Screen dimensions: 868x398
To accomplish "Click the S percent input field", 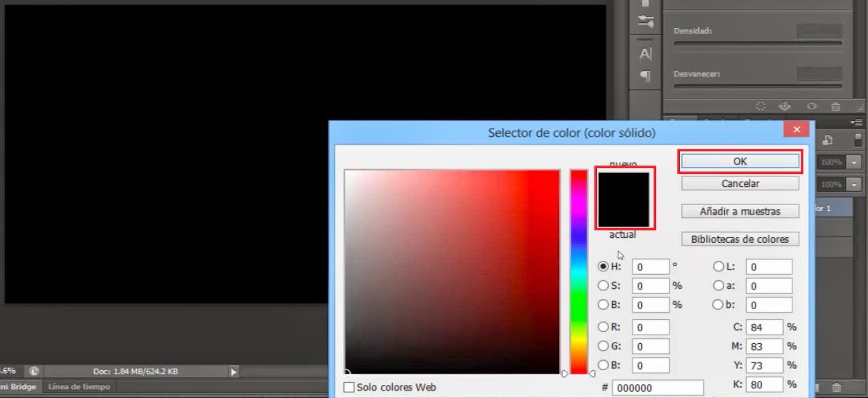I will [x=650, y=286].
